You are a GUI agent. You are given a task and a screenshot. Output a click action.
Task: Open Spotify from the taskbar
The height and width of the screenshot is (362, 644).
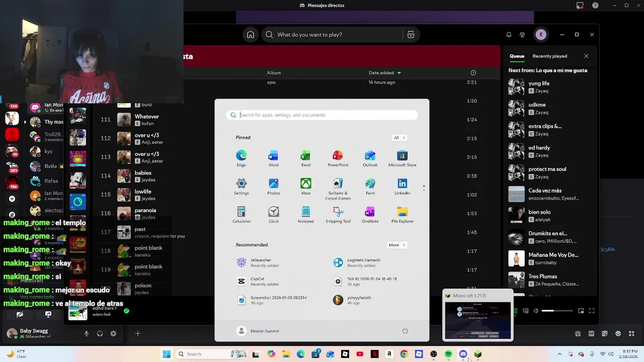[x=448, y=354]
